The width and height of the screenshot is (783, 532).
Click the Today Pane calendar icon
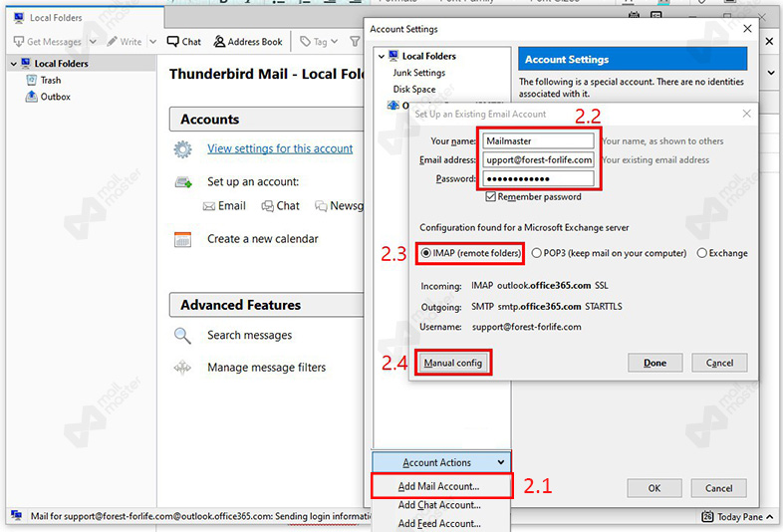[x=707, y=516]
